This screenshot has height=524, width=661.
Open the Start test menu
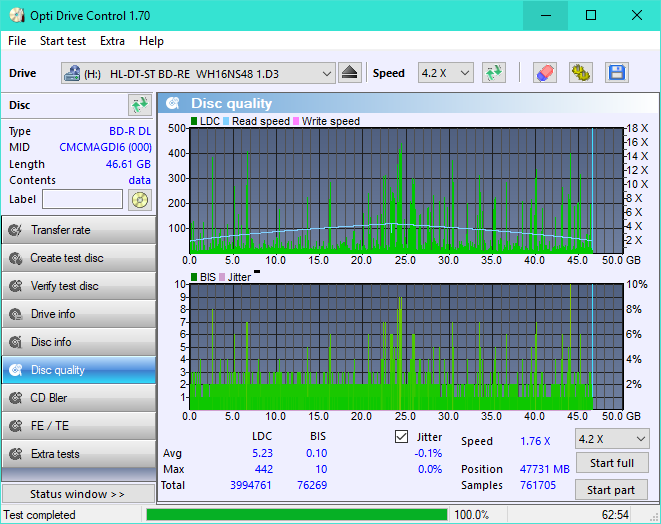(63, 41)
